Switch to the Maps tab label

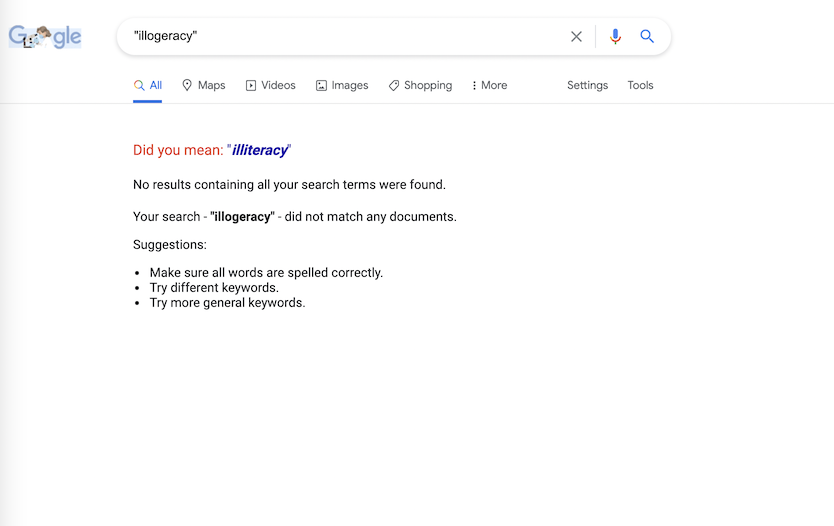pyautogui.click(x=212, y=86)
